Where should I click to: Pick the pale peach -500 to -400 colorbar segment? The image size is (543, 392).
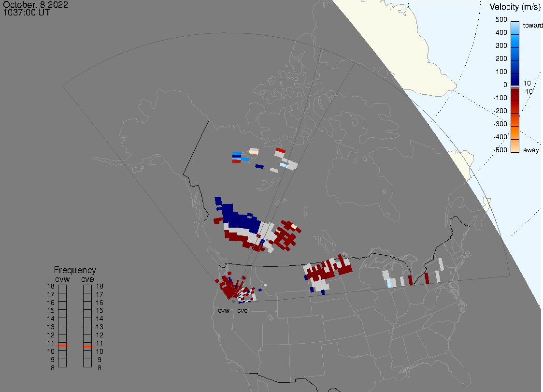click(x=515, y=145)
